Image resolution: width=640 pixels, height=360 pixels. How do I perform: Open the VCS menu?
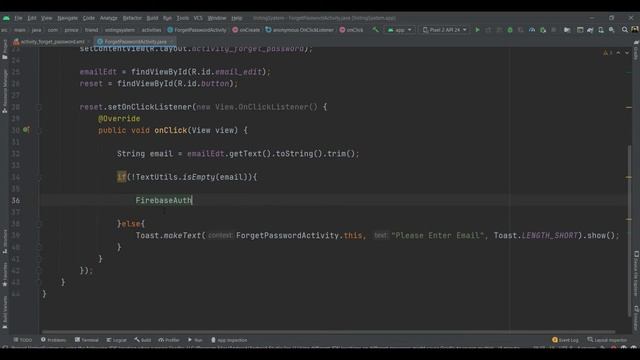198,18
